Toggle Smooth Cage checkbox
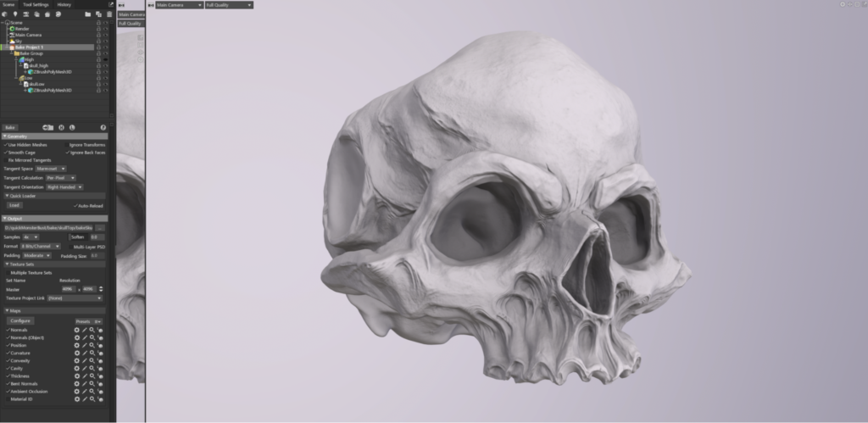Screen dimensions: 868x423 (6, 153)
